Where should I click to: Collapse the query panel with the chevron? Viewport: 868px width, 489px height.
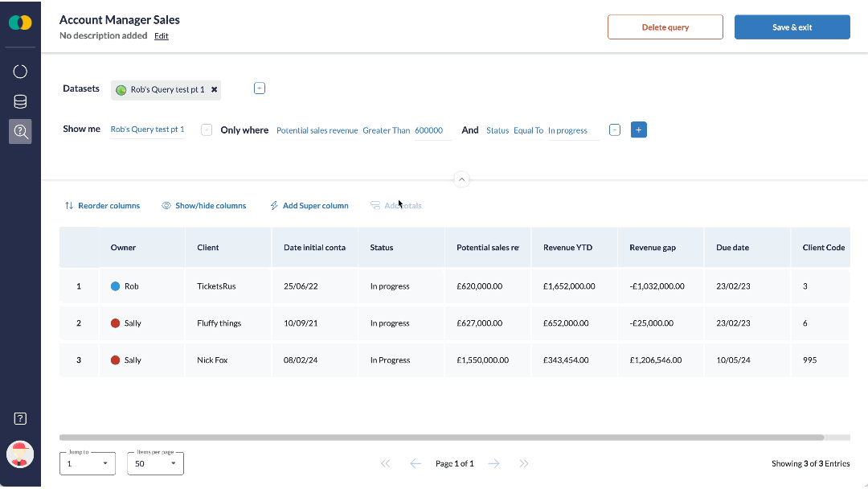pyautogui.click(x=461, y=179)
